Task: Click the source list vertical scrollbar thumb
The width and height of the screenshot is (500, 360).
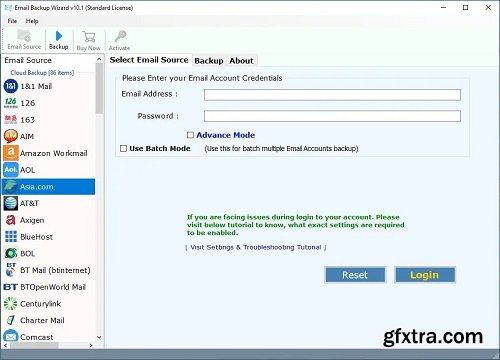Action: tap(99, 88)
